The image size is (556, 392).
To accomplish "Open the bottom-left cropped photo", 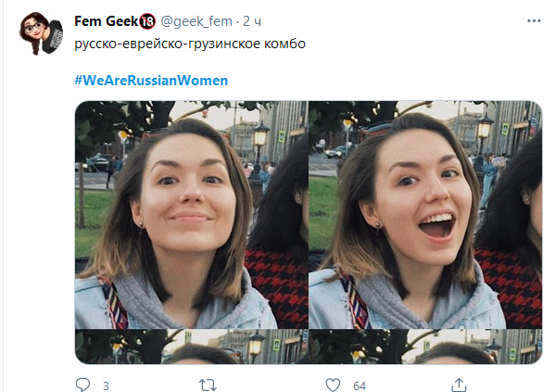I will pos(191,347).
